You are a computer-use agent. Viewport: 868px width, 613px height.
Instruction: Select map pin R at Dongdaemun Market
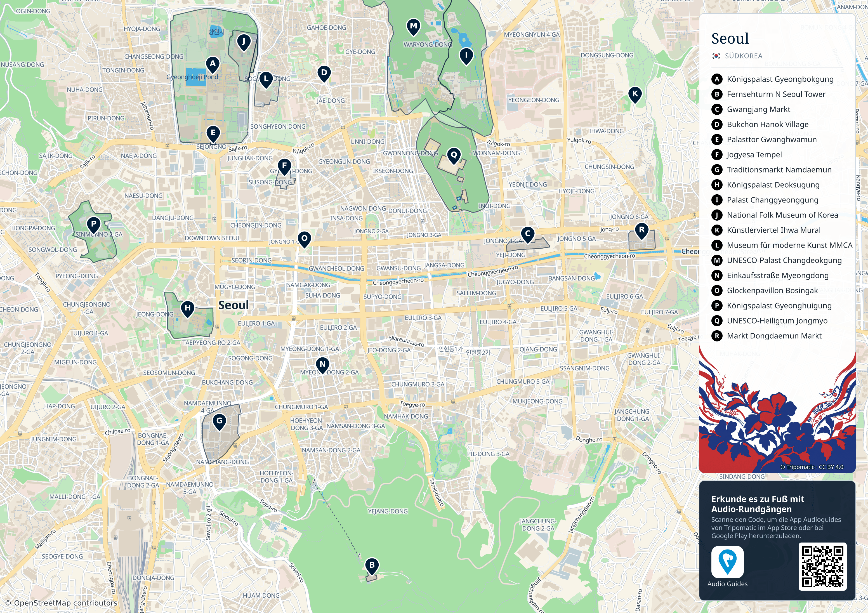641,231
